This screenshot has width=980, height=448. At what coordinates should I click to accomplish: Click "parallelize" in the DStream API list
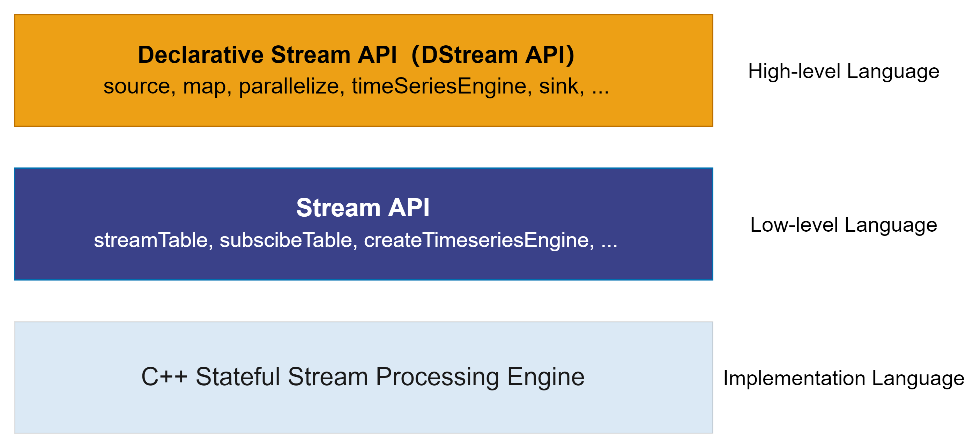pos(289,86)
